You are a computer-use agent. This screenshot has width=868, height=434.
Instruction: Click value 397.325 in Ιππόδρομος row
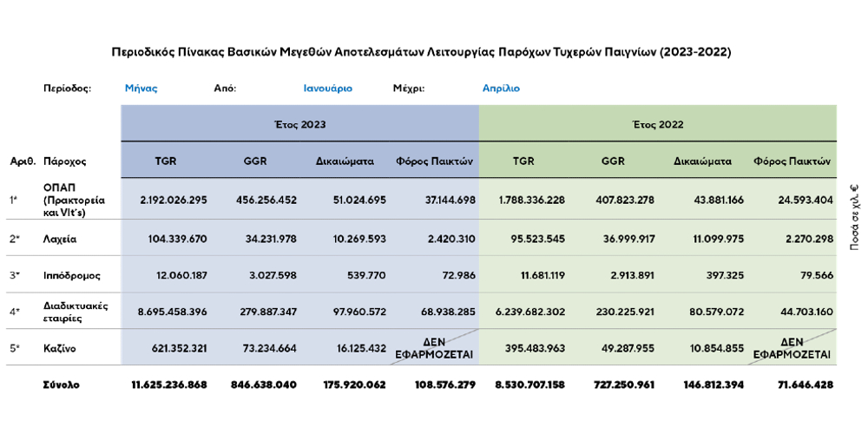click(727, 275)
